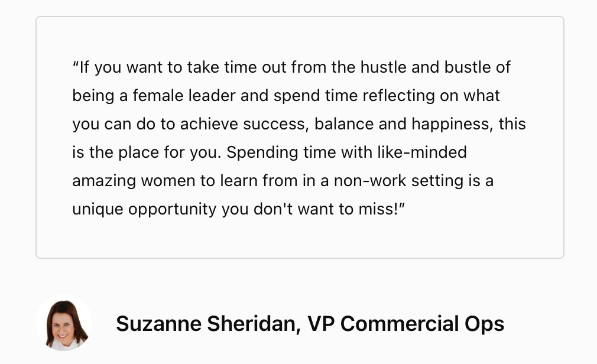Click the opening quotation mark of the testimonial
This screenshot has height=364, width=597.
click(x=75, y=67)
